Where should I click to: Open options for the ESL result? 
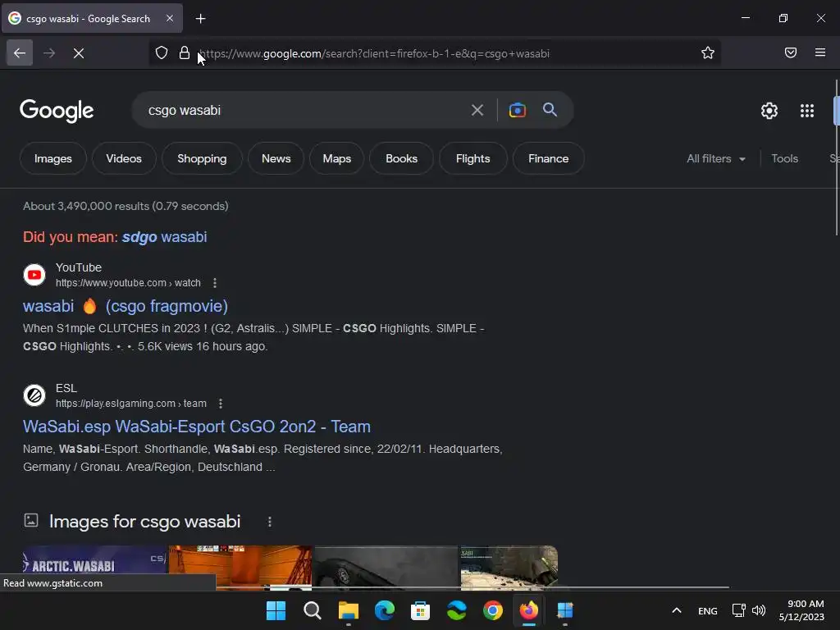[x=221, y=404]
